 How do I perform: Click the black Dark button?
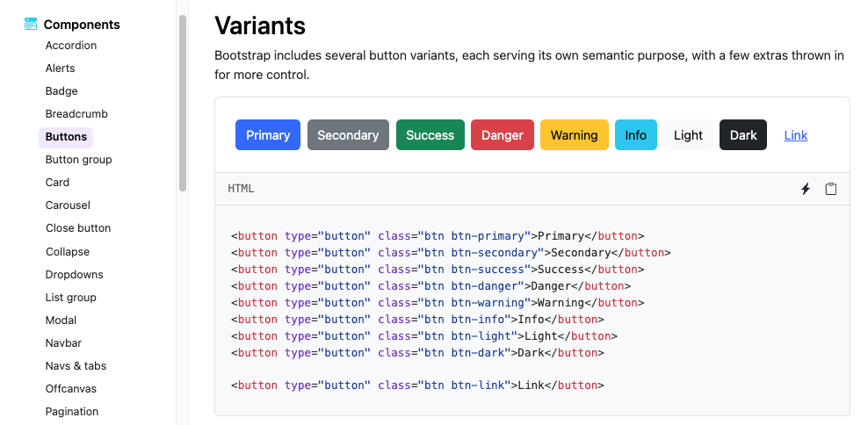[x=743, y=135]
